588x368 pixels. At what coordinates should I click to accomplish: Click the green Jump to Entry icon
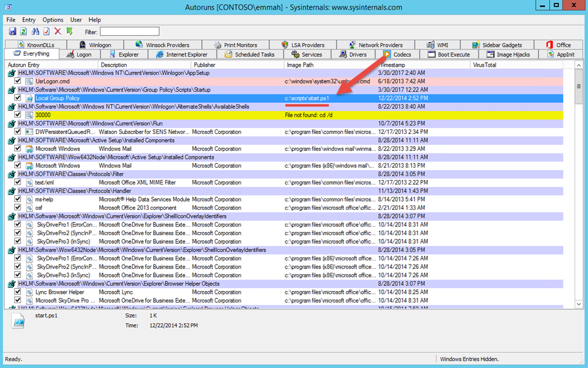(69, 32)
